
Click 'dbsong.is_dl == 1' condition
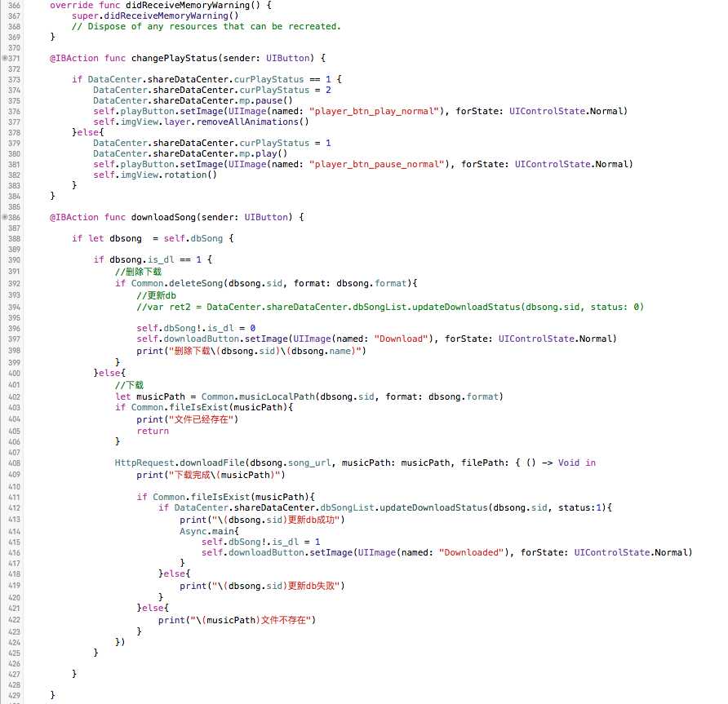[x=156, y=260]
